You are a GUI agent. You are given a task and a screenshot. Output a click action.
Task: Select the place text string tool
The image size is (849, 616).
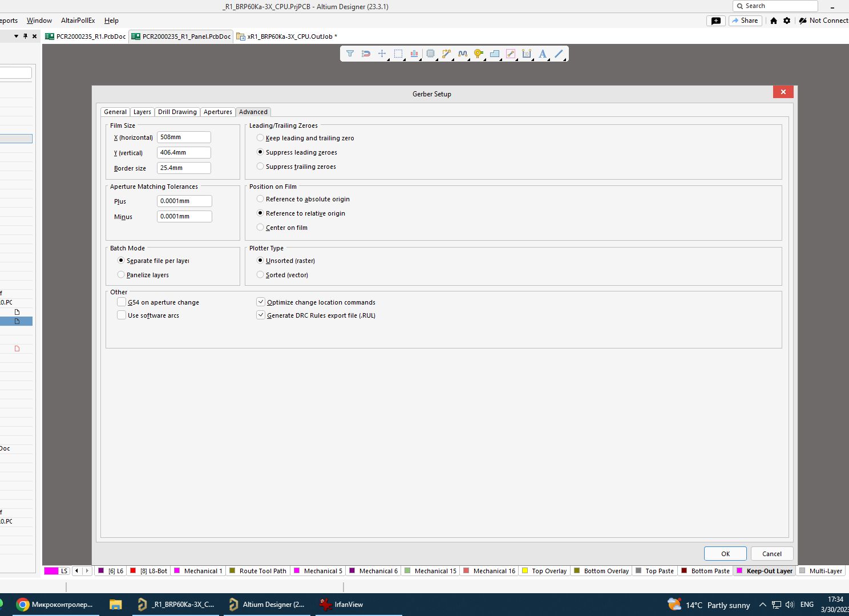click(x=543, y=54)
